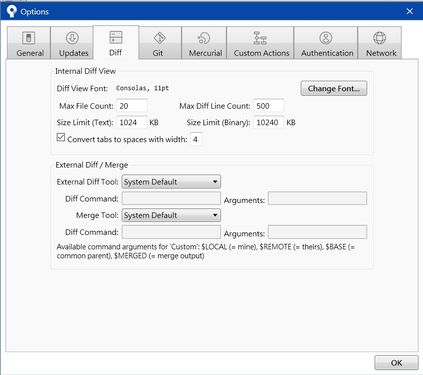This screenshot has height=375, width=423.
Task: Click the Max File Count field
Action: click(x=132, y=106)
